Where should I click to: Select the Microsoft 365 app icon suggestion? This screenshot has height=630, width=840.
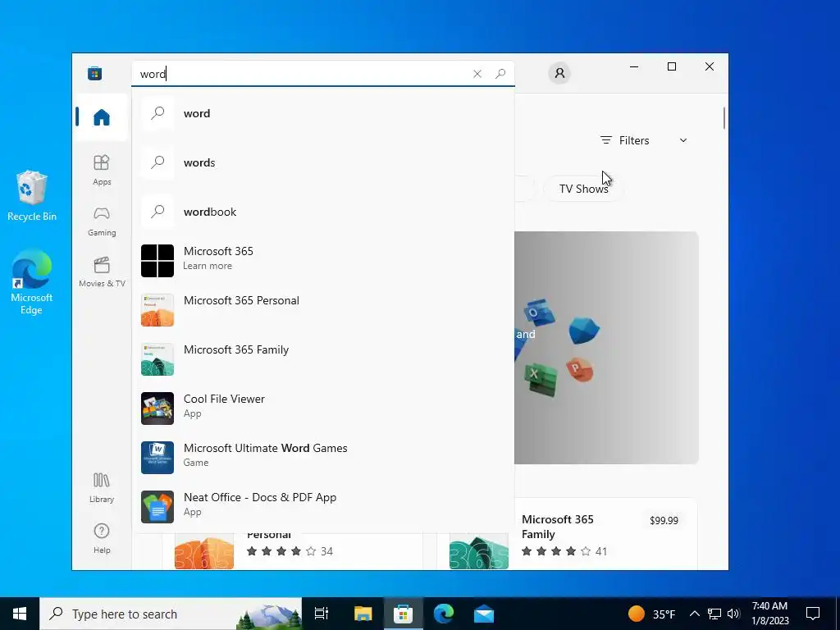point(157,261)
